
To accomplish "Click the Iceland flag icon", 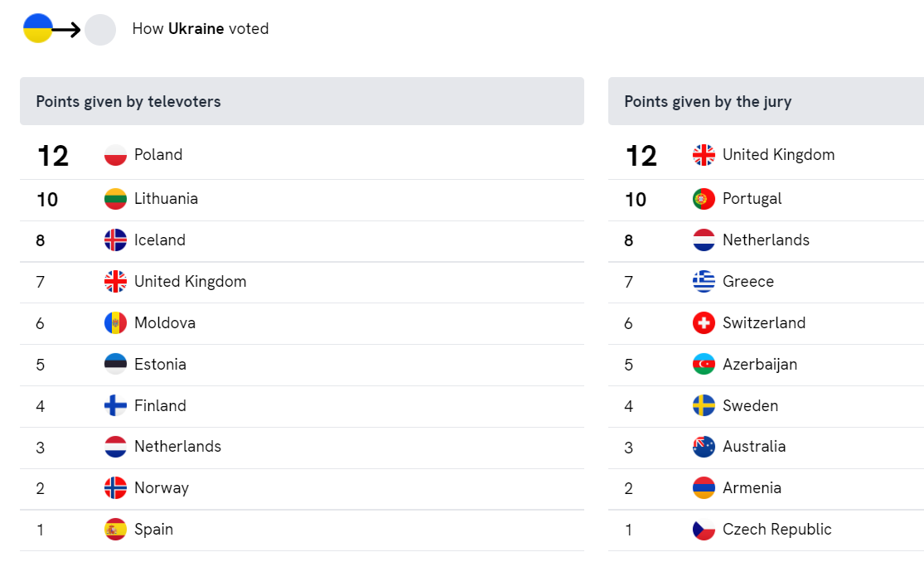I will tap(115, 240).
